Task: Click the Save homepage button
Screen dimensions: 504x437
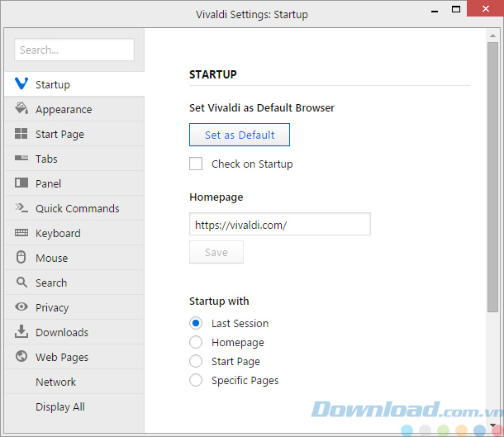Action: 216,252
